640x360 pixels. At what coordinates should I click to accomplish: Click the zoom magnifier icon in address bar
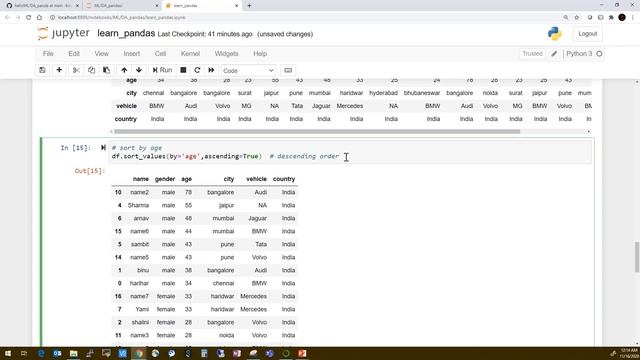[566, 18]
